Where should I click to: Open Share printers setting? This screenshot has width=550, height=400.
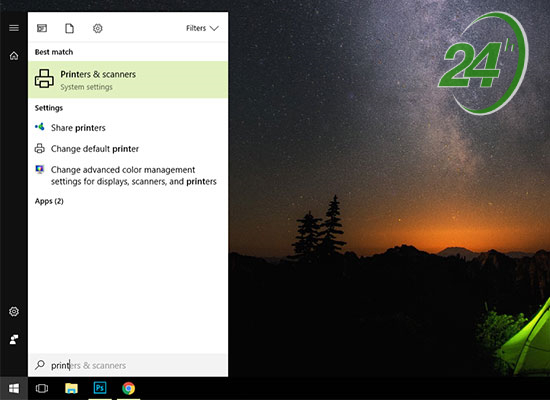128,128
